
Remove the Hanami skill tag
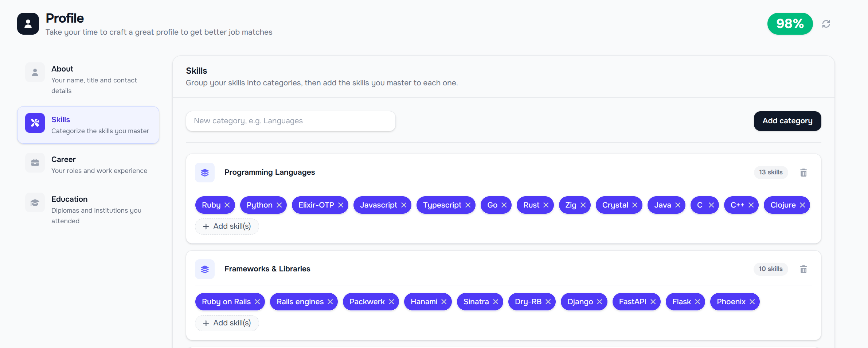click(x=444, y=302)
